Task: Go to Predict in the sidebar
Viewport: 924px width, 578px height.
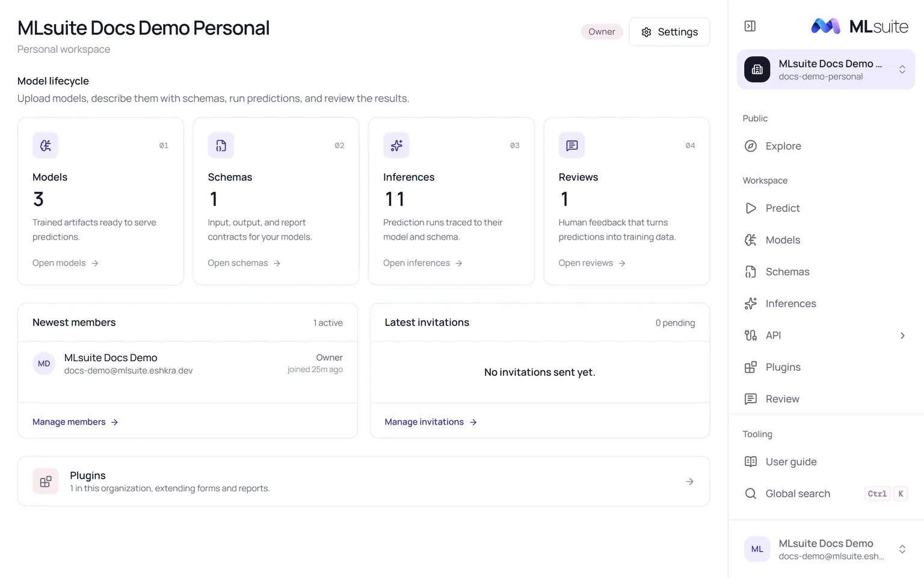Action: 826,208
